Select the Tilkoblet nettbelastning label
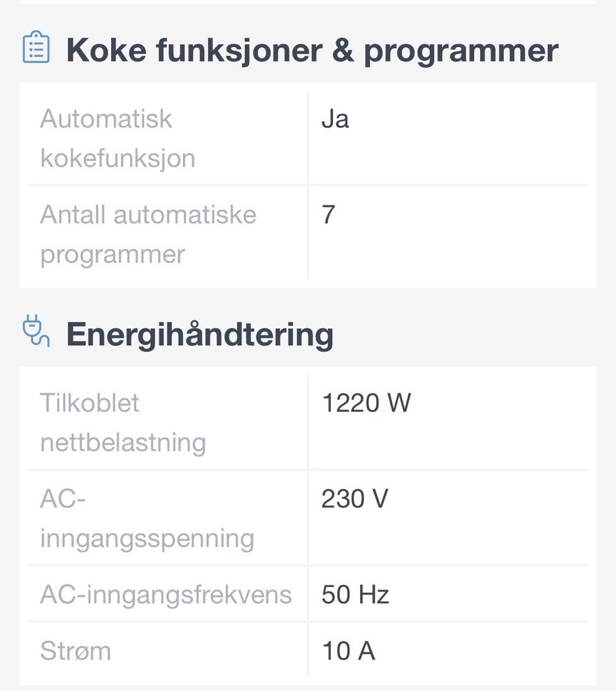Screen dimensions: 616x691 click(x=123, y=422)
